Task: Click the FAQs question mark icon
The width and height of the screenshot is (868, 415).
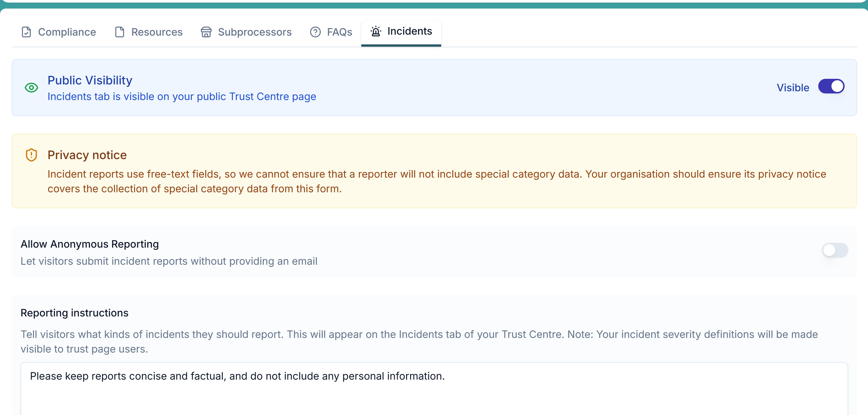Action: (315, 32)
